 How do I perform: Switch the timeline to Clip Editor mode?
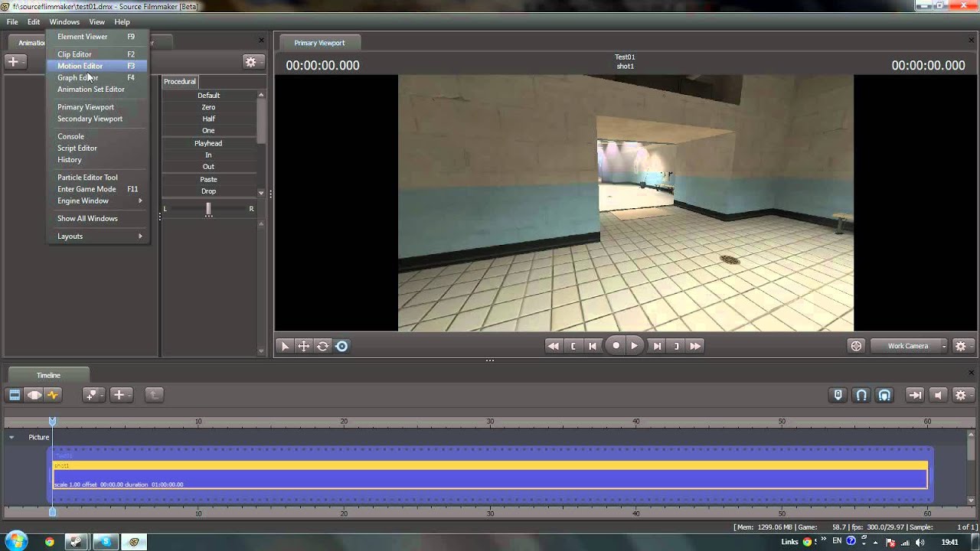pos(15,395)
